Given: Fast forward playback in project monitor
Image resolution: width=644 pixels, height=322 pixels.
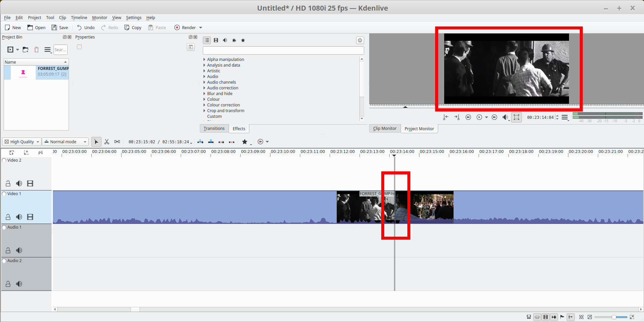Looking at the screenshot, I should 494,117.
